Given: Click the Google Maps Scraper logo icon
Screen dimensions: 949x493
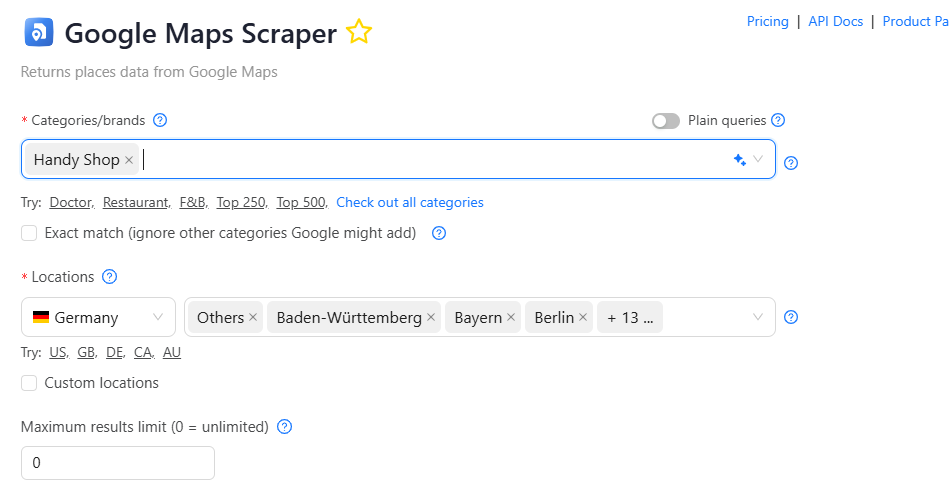Looking at the screenshot, I should (37, 33).
